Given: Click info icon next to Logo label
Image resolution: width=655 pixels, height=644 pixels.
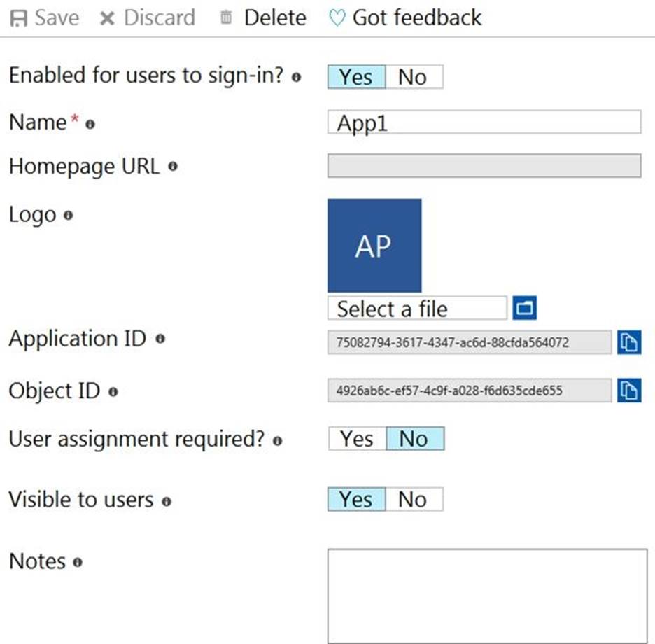Looking at the screenshot, I should (x=68, y=216).
